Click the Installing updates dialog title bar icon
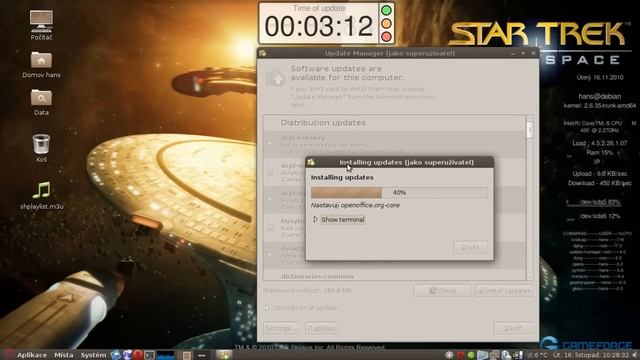The image size is (640, 360). pyautogui.click(x=311, y=162)
